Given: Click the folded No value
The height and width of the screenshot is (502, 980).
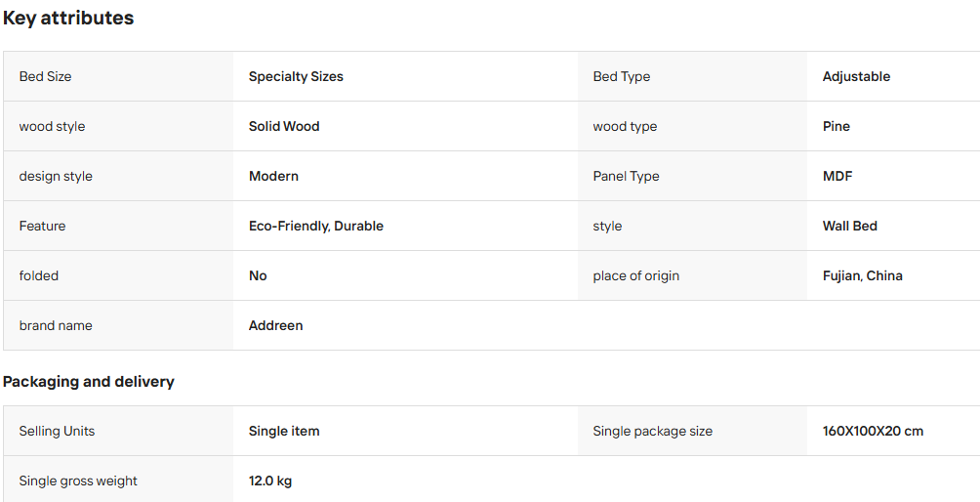Looking at the screenshot, I should (x=258, y=275).
